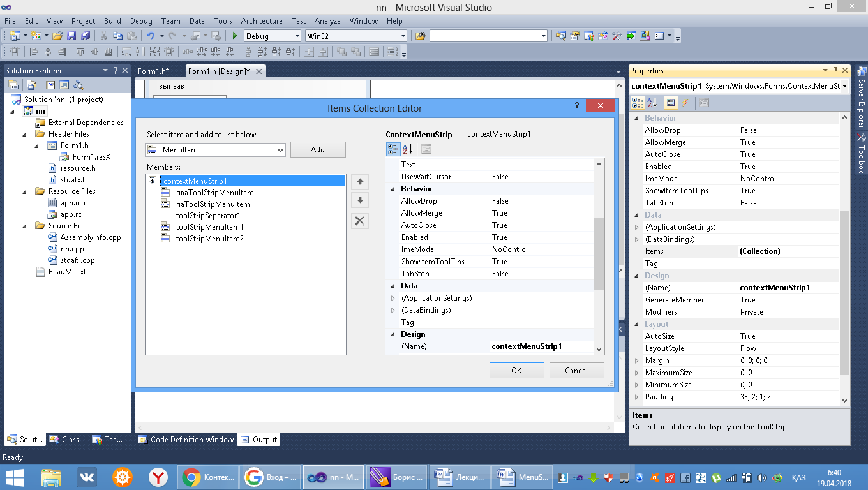Viewport: 868px width, 490px height.
Task: Open the item type dropdown showing MenuItem
Action: pyautogui.click(x=215, y=150)
